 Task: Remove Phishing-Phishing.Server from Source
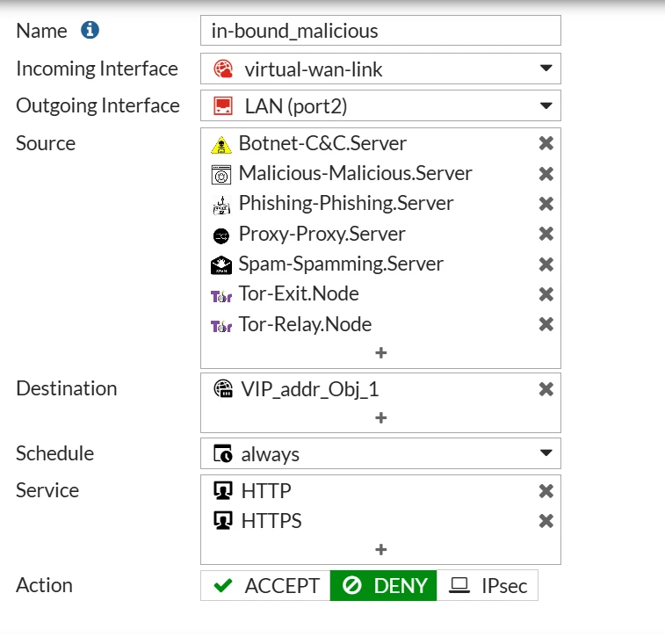click(x=546, y=204)
